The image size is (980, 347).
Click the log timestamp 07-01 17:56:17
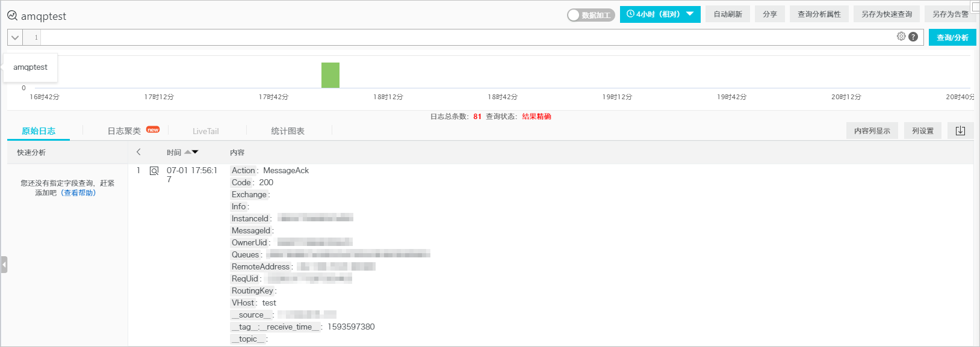click(192, 175)
